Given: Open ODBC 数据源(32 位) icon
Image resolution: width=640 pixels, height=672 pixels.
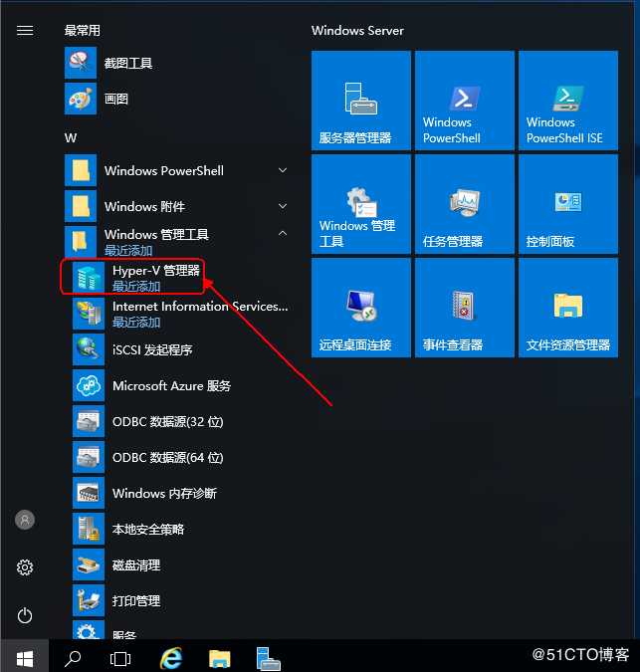Looking at the screenshot, I should click(x=89, y=421).
